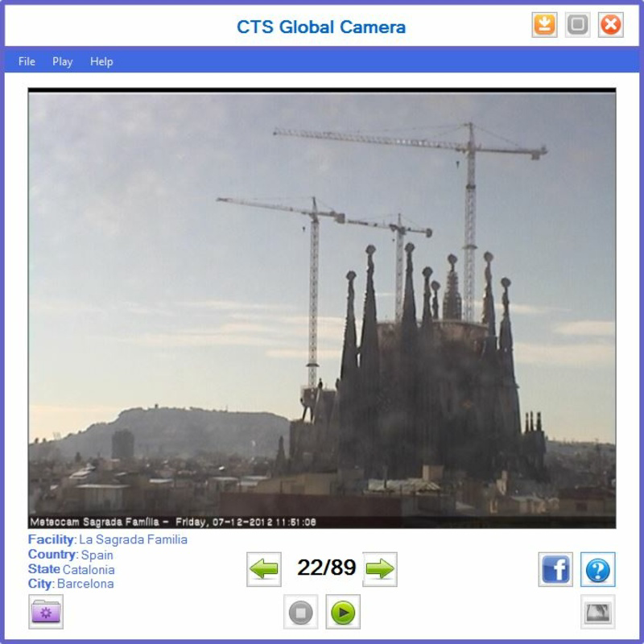Click the gray stop button
Image resolution: width=644 pixels, height=644 pixels.
(300, 612)
